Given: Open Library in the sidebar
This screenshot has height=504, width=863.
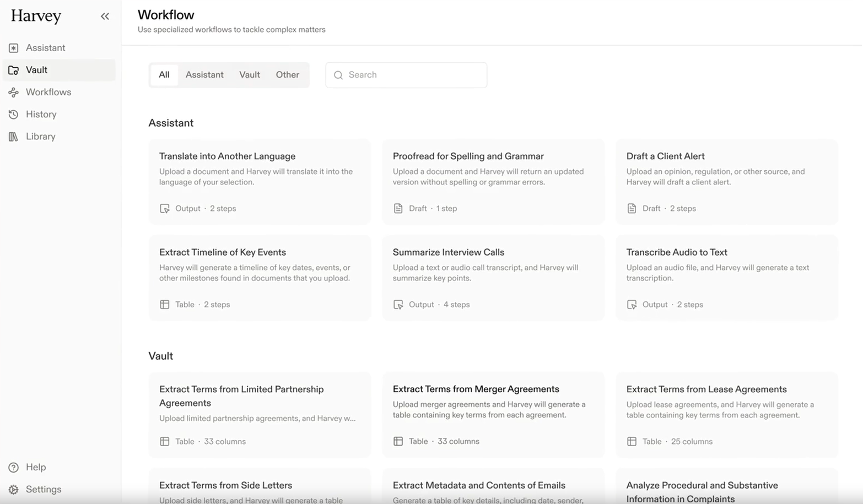Looking at the screenshot, I should pos(60,137).
